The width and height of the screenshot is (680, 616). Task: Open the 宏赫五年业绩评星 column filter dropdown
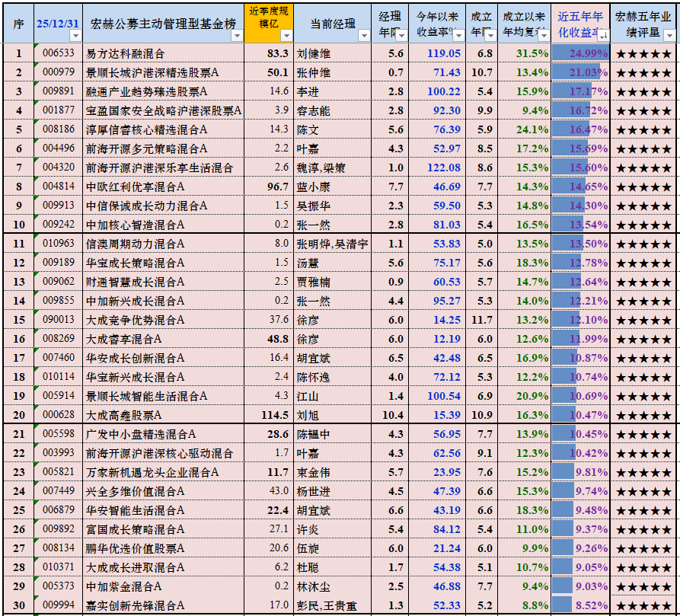[x=670, y=36]
